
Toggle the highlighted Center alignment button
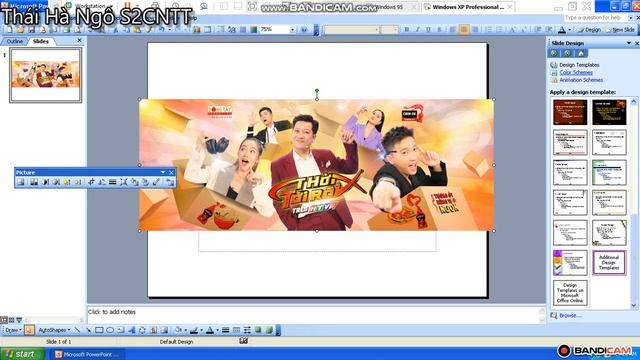coord(464,29)
